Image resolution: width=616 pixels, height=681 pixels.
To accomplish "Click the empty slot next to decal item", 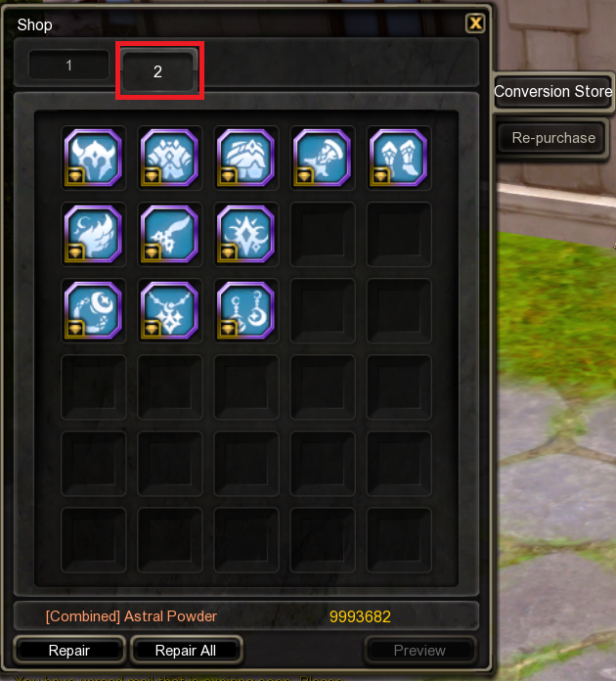I will (x=323, y=234).
